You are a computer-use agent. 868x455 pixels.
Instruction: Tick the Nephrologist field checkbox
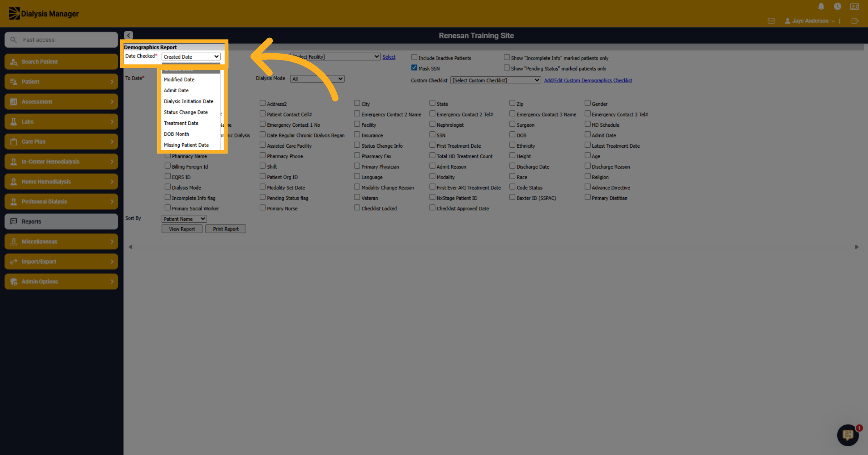coord(432,125)
